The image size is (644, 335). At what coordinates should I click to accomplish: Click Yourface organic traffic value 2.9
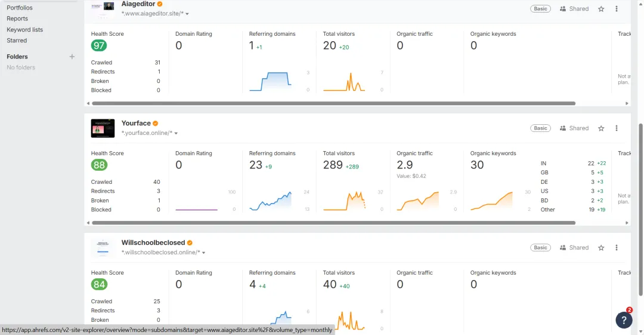[x=405, y=165]
